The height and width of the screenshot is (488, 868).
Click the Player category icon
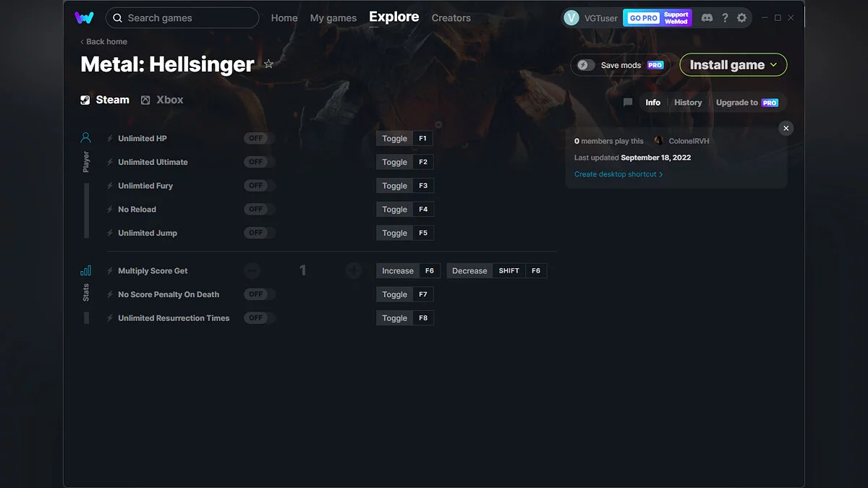pos(86,137)
